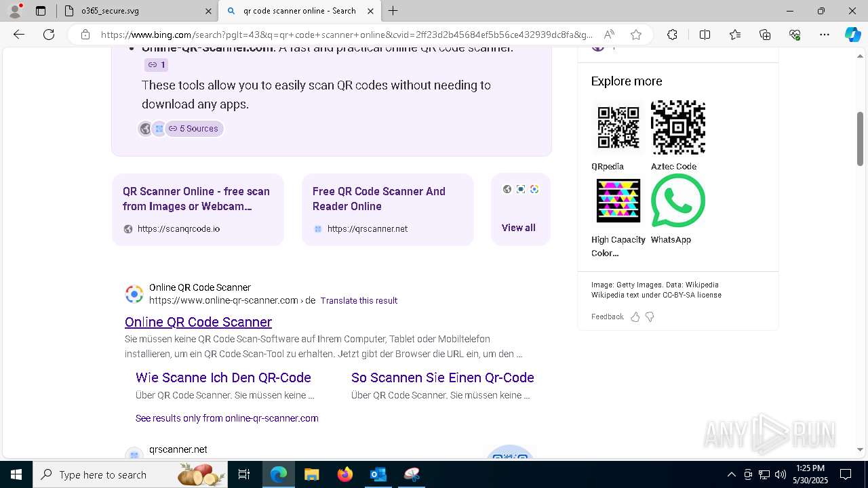Open Outlook from taskbar
Viewport: 868px width, 488px height.
[378, 474]
